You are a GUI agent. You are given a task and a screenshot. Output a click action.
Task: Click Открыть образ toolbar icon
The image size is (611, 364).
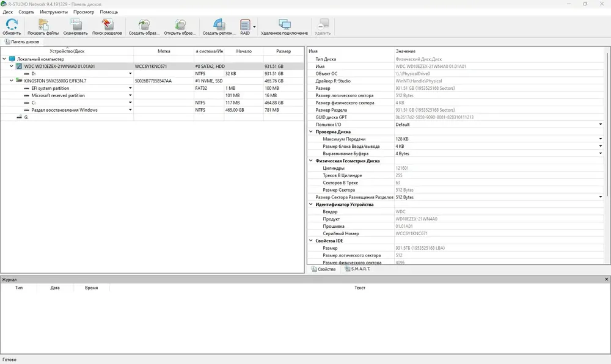180,24
